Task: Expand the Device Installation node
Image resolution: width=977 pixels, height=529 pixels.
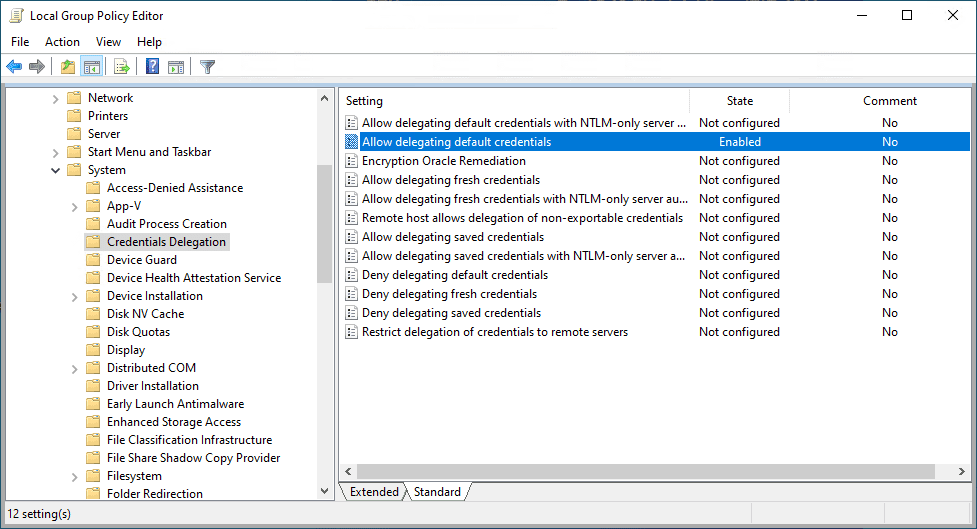Action: (75, 296)
